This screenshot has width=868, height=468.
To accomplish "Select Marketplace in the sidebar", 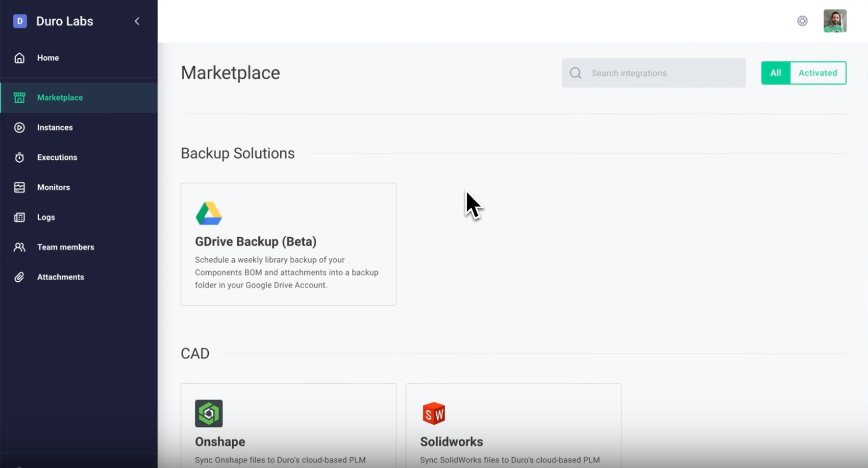I will (x=79, y=98).
